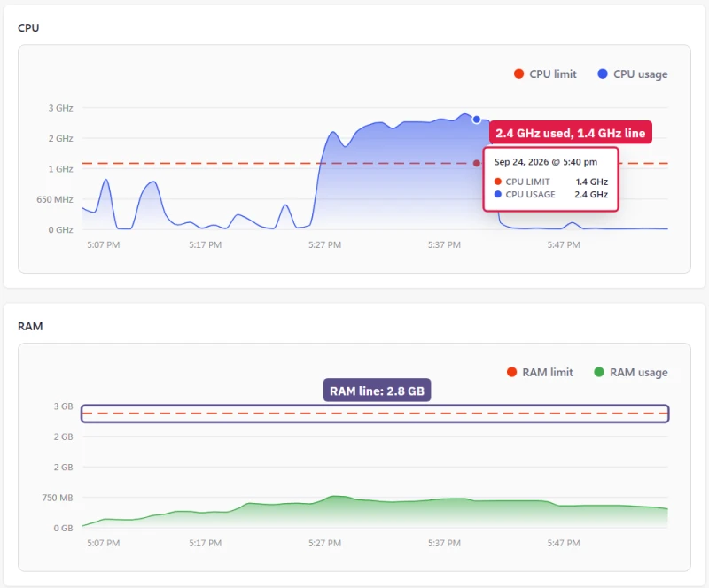Toggle the RAM usage legend item

pos(631,373)
